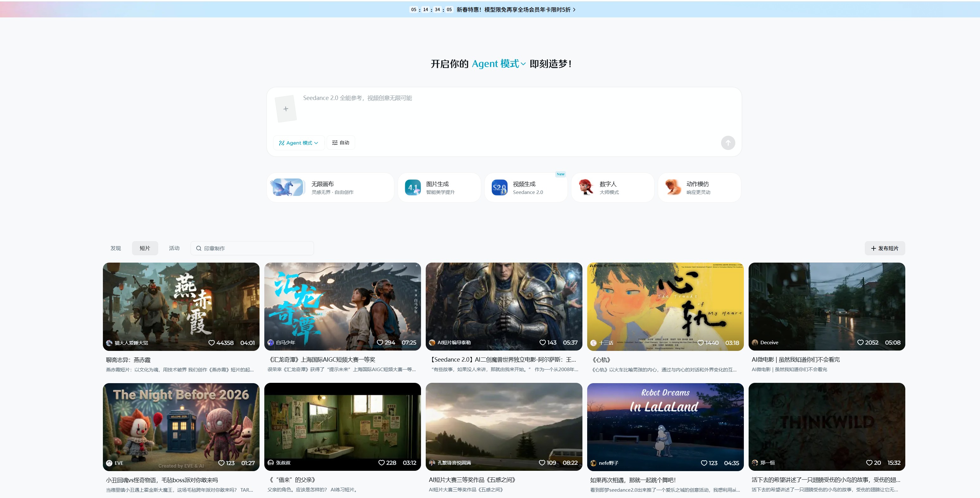The height and width of the screenshot is (498, 980).
Task: Like the 燕赤霞 video via heart icon
Action: (x=211, y=343)
